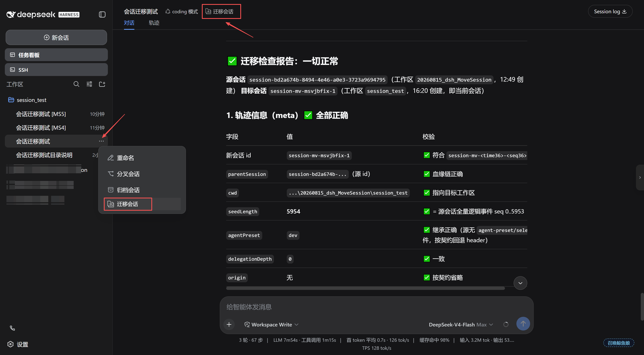Choose 分叉会话 from the context menu

coord(142,174)
